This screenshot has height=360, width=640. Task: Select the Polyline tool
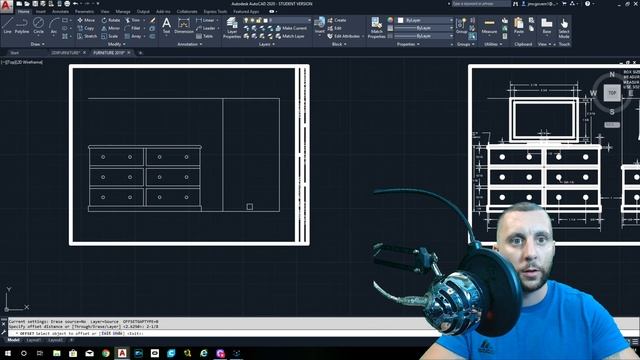tap(22, 25)
